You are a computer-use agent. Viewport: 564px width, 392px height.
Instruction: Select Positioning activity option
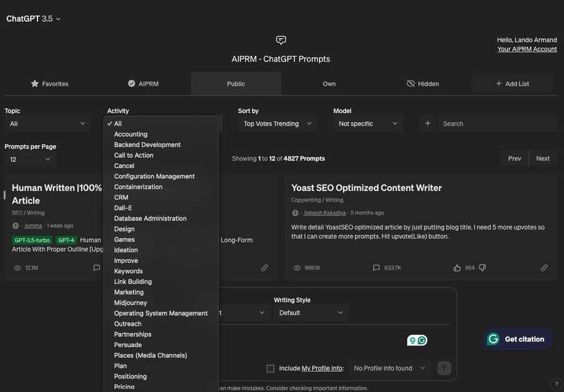pyautogui.click(x=161, y=377)
